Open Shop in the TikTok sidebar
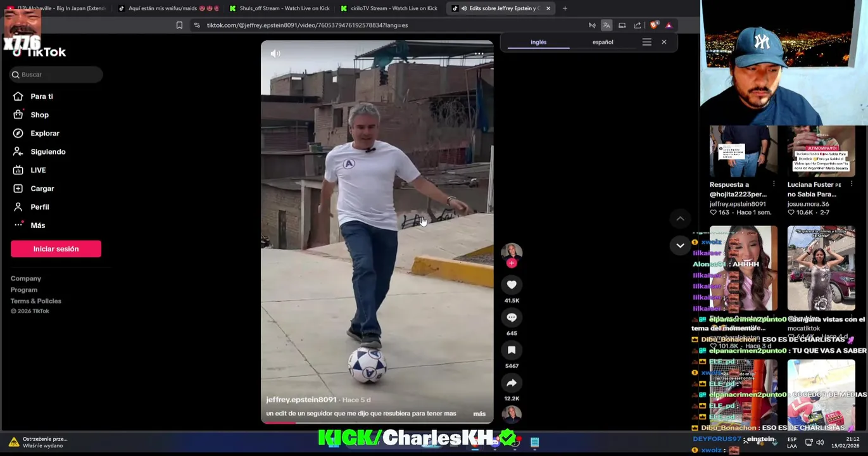The width and height of the screenshot is (868, 456). pyautogui.click(x=39, y=115)
